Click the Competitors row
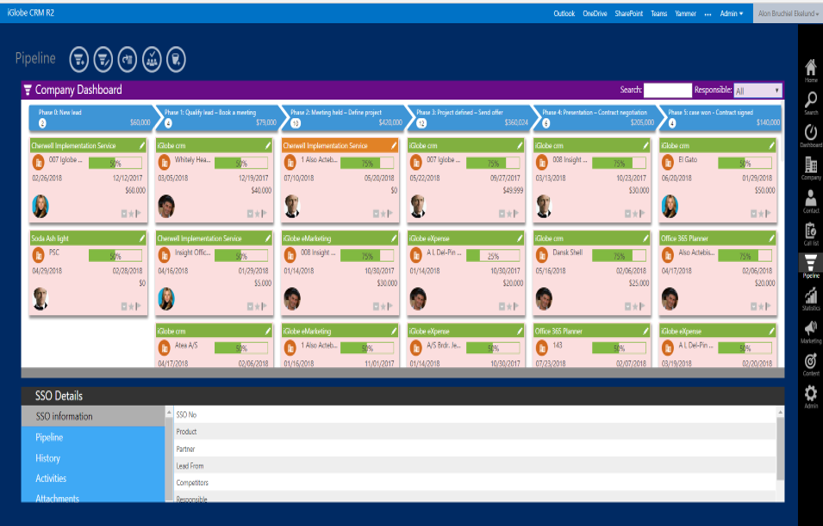The image size is (823, 526). [x=476, y=482]
